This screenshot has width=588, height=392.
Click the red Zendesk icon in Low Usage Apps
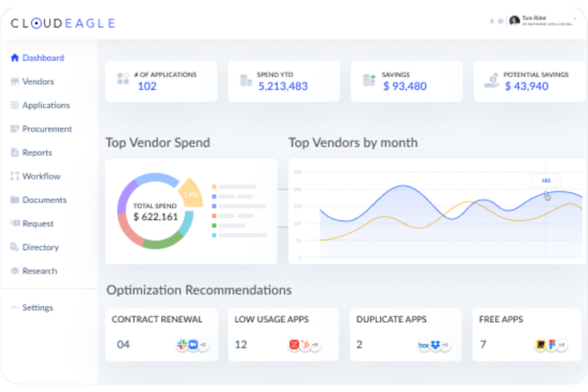(x=294, y=344)
